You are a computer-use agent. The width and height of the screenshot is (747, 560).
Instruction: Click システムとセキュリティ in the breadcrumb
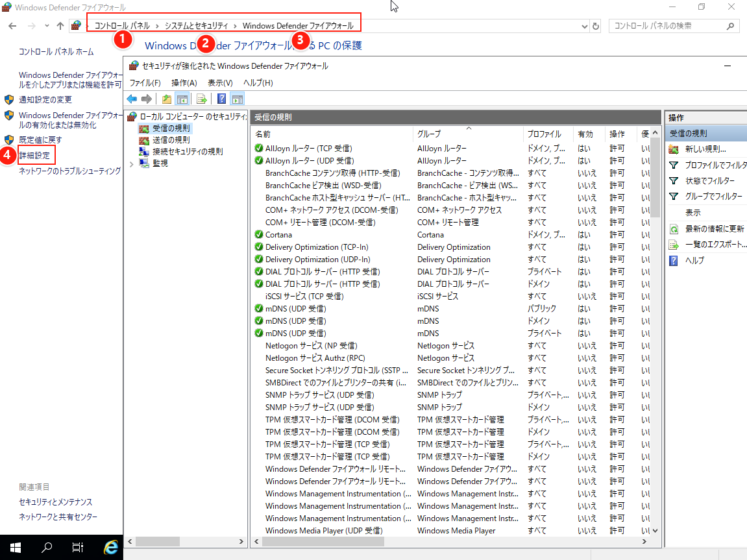click(x=196, y=26)
